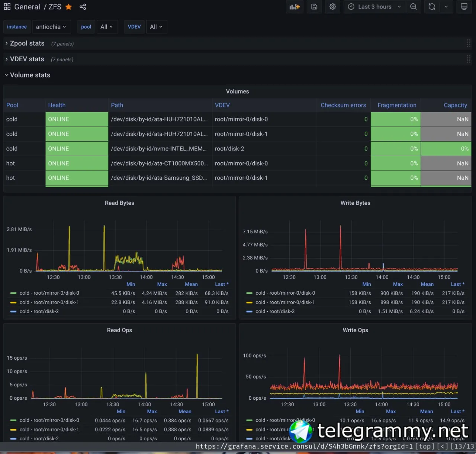
Task: Toggle cold root/disk-2 series in Read Bytes legend
Action: (39, 311)
